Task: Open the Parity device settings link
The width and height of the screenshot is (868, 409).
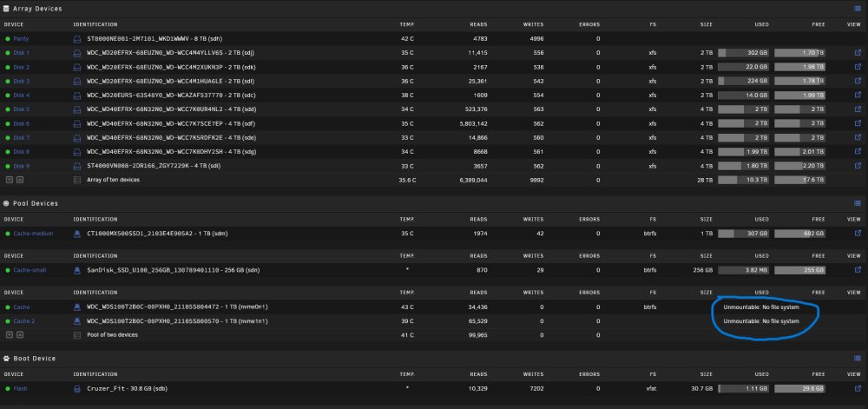Action: pos(21,39)
